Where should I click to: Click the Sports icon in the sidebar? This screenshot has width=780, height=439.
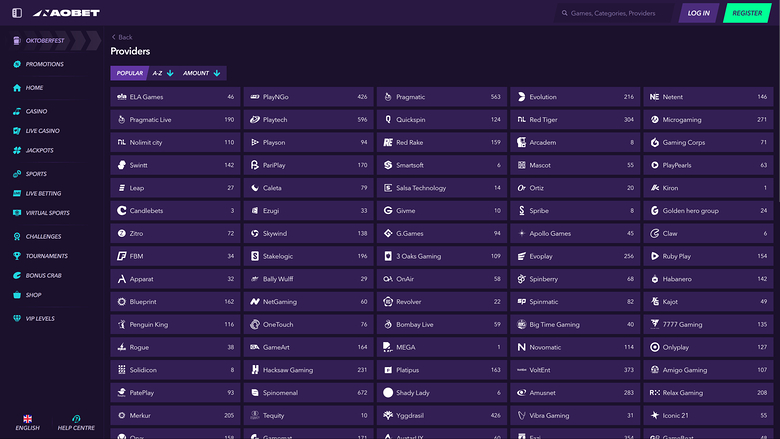[x=17, y=174]
